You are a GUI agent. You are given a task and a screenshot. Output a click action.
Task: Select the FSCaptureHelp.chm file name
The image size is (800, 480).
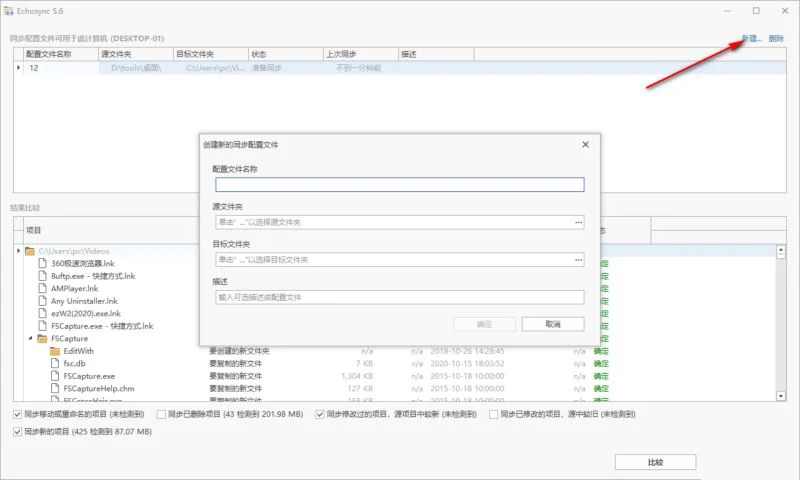99,388
